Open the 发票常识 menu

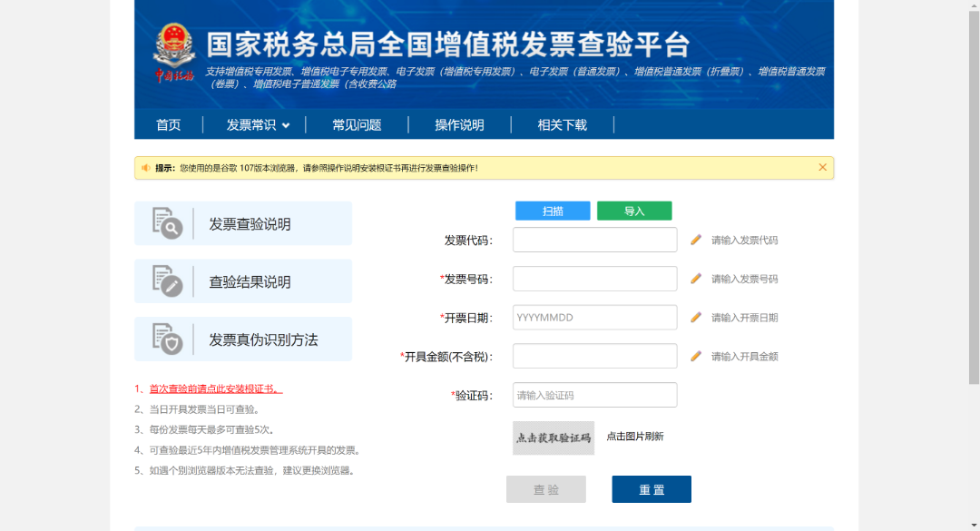(x=250, y=124)
